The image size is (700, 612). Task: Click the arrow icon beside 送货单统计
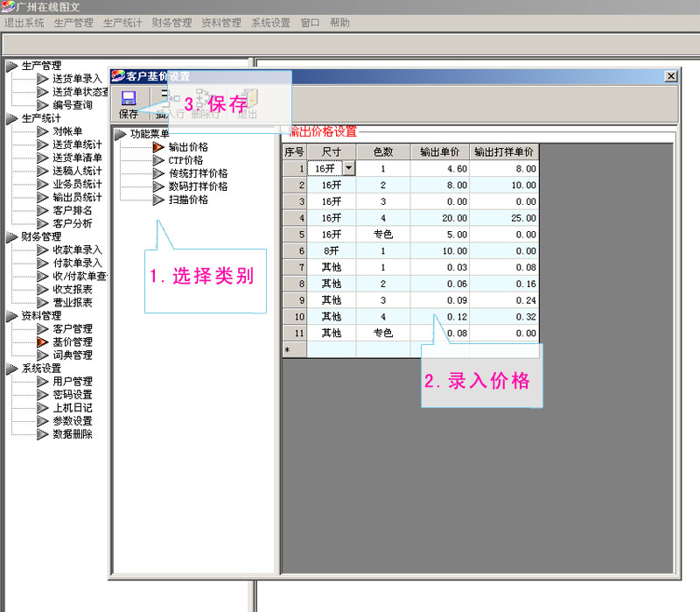click(43, 144)
